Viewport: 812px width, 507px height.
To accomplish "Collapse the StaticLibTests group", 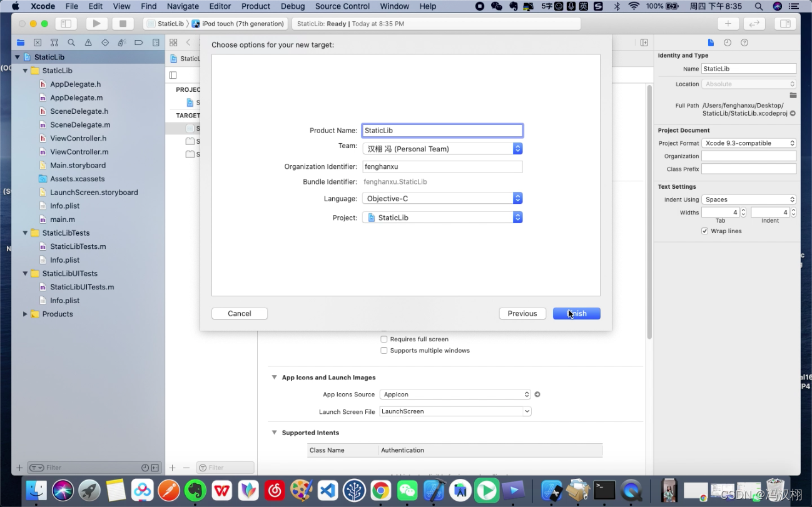I will point(26,233).
